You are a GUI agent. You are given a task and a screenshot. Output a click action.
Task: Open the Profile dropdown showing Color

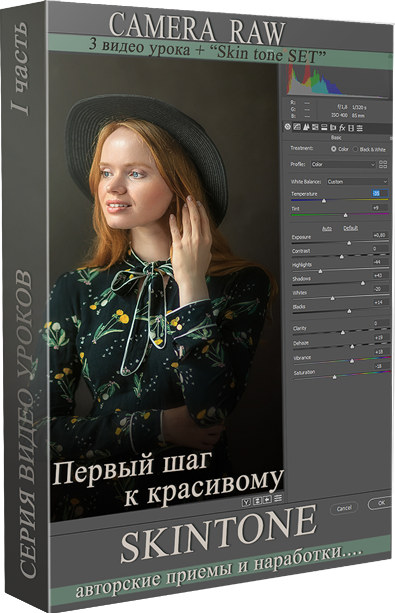tap(343, 165)
